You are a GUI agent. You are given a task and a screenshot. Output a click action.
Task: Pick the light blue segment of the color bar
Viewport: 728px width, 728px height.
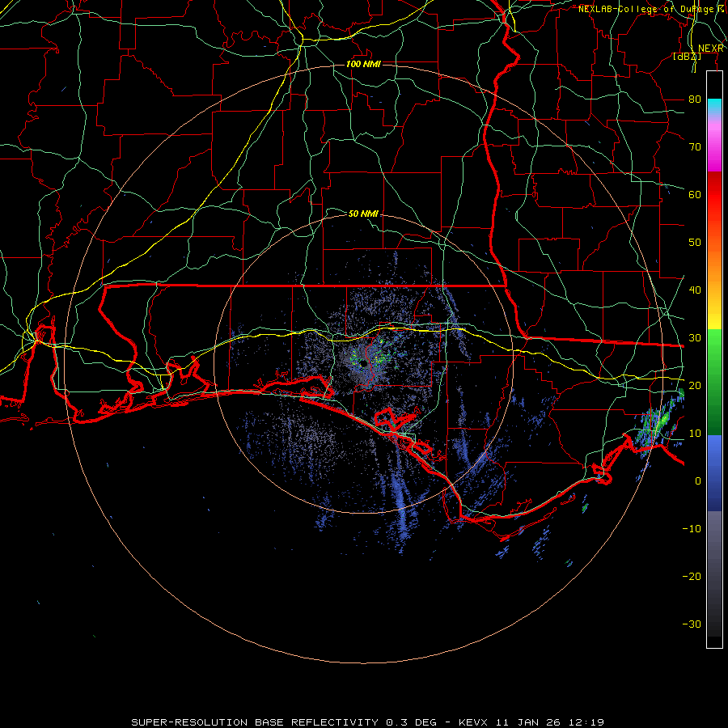[714, 447]
